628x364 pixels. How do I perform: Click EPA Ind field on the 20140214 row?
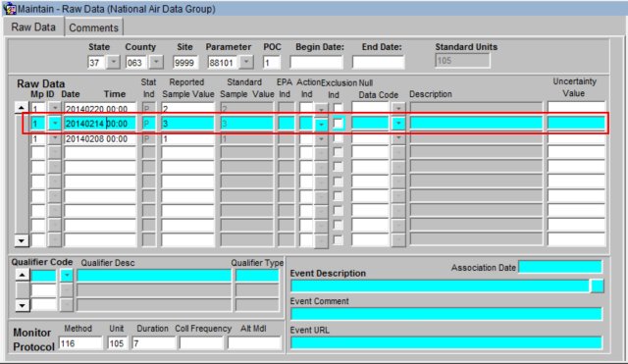pos(286,124)
